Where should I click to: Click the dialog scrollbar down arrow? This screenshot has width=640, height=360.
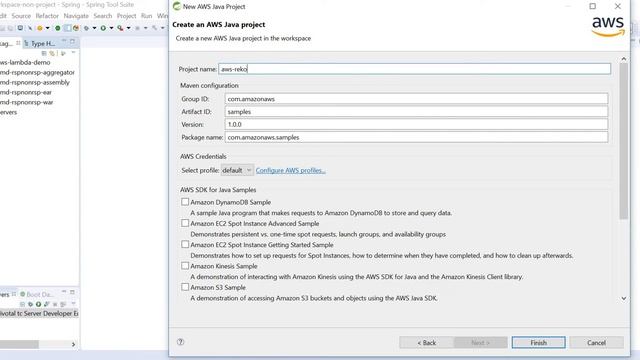click(x=624, y=298)
